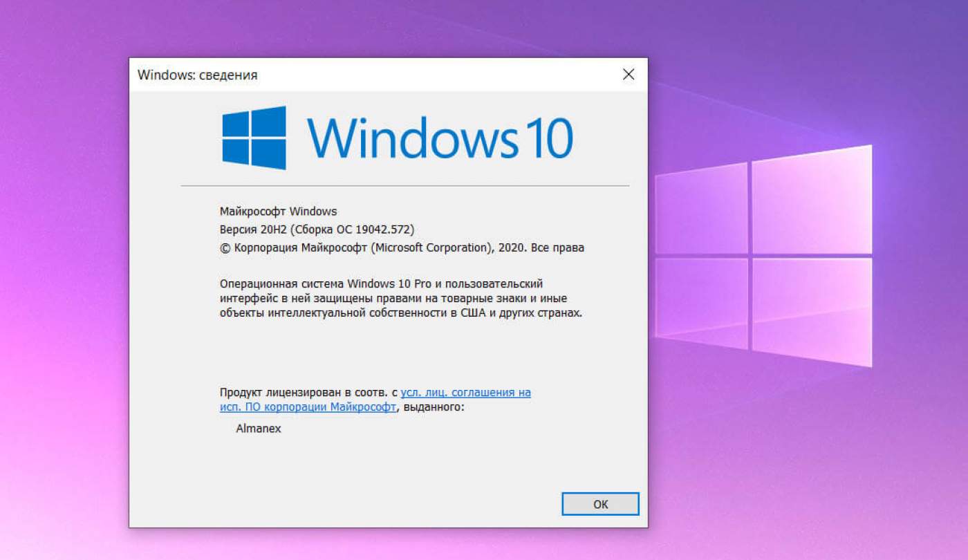The width and height of the screenshot is (968, 560).
Task: Open the "усл. лиц. соглашения на" license link
Action: (x=466, y=392)
